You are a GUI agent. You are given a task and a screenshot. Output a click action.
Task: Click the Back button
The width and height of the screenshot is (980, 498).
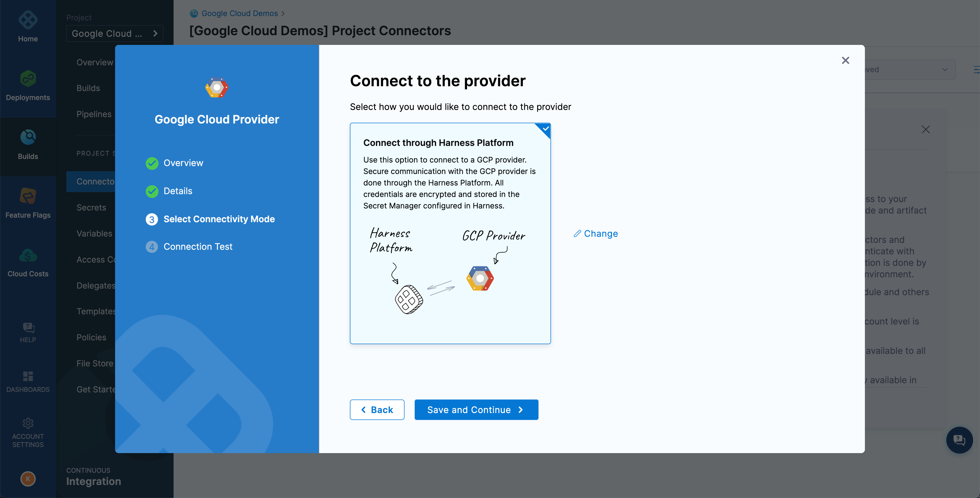[x=377, y=409]
